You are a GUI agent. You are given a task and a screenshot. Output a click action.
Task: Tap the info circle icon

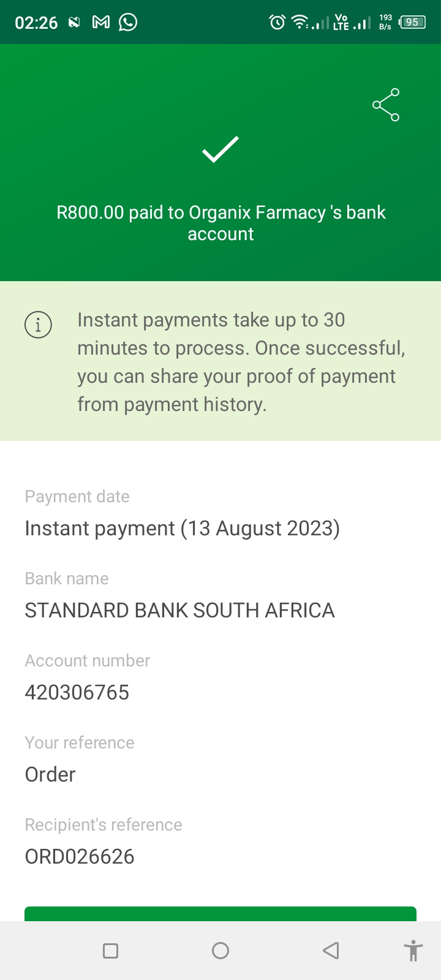(38, 324)
